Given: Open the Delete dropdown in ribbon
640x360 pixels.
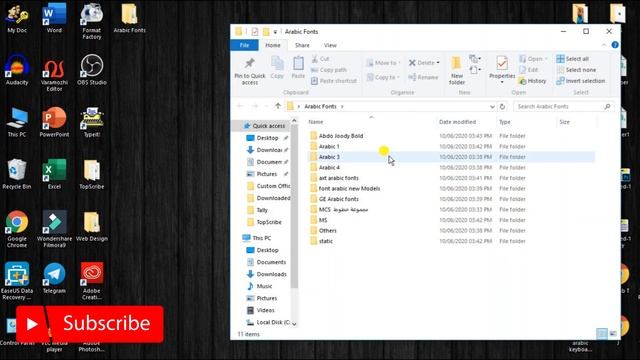Looking at the screenshot, I should (x=424, y=63).
